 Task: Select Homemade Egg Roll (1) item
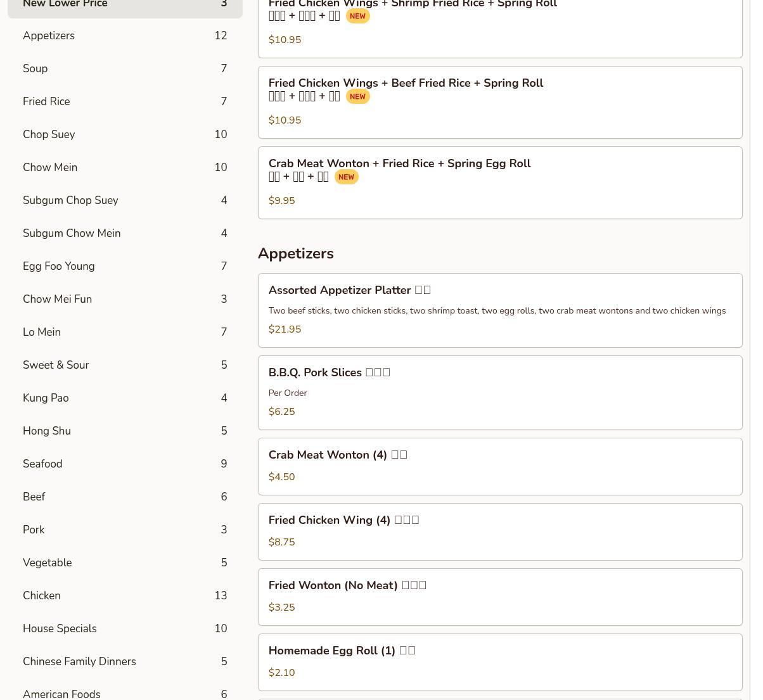pyautogui.click(x=499, y=662)
